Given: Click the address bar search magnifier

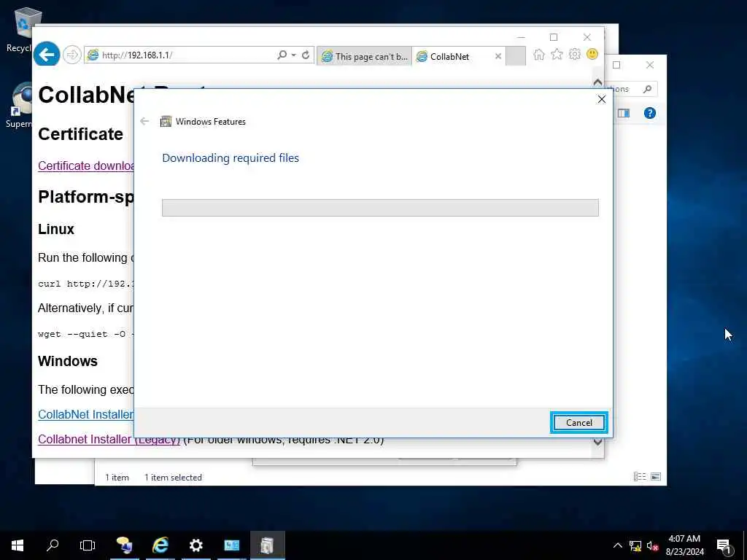Looking at the screenshot, I should [x=282, y=55].
